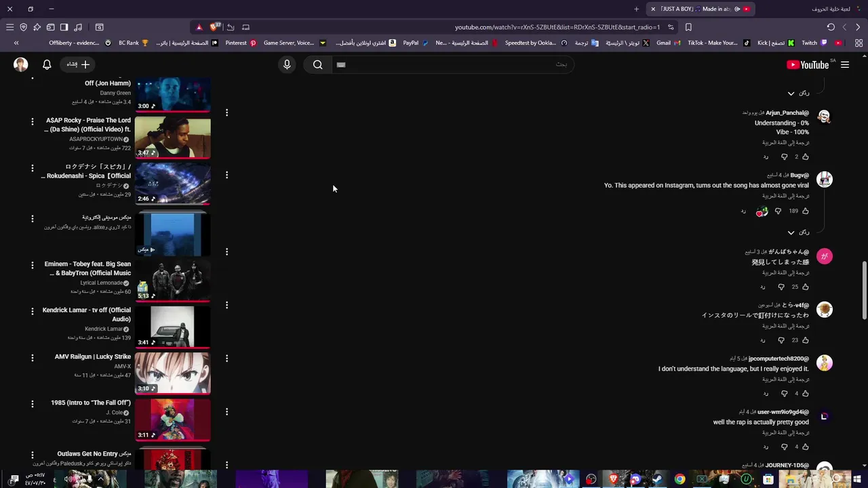The image size is (868, 488).
Task: Click the share arrow icon in toolbar
Action: click(x=231, y=27)
